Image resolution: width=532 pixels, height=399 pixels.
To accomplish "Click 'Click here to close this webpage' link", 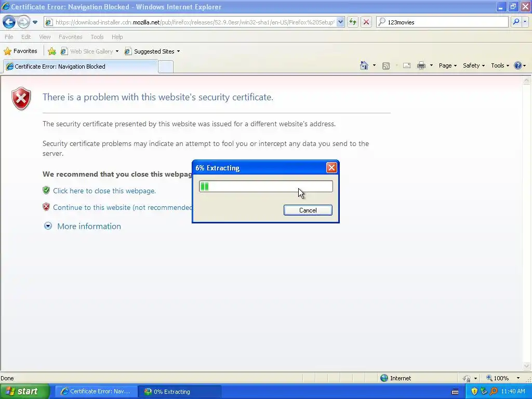I will (104, 191).
